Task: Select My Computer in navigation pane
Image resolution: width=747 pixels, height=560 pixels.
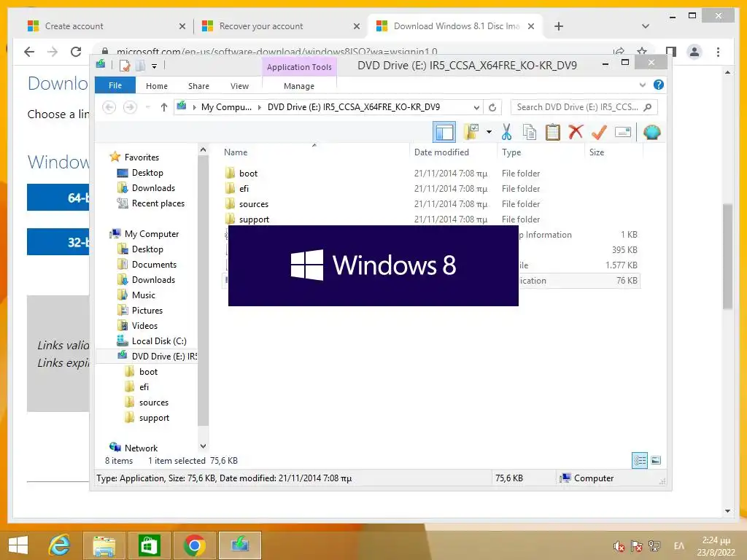Action: click(x=152, y=234)
